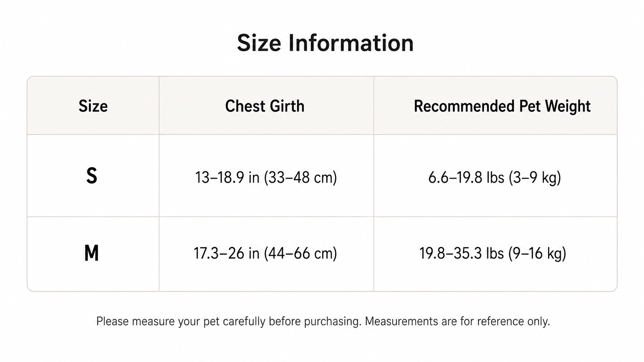Screen dimensions: 644x362
Task: Click the Size Information title
Action: (x=325, y=43)
